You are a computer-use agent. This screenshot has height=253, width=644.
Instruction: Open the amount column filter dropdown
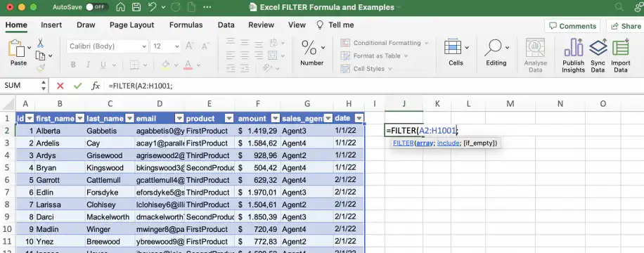coord(276,119)
